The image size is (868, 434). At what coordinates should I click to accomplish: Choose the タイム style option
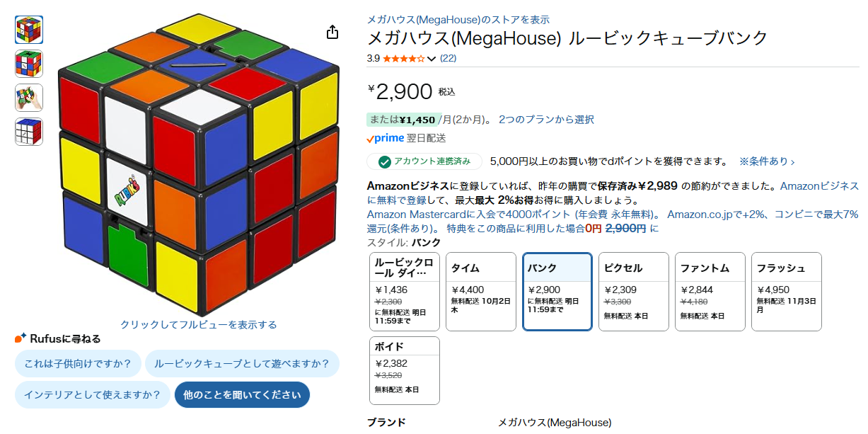(480, 291)
